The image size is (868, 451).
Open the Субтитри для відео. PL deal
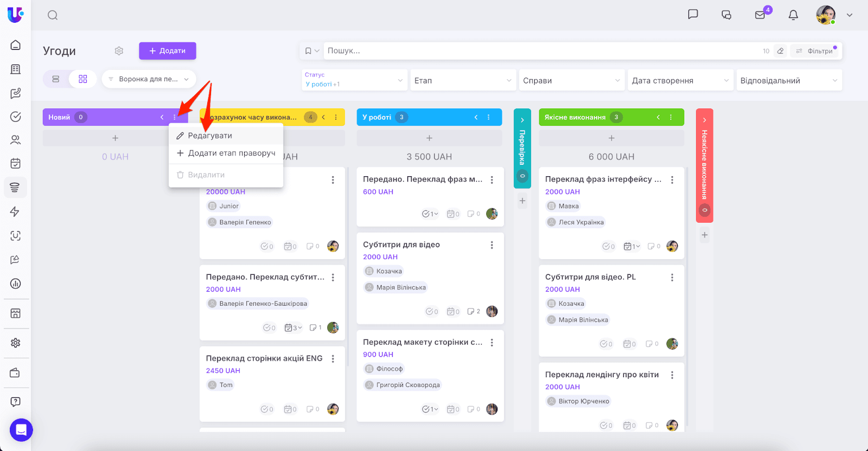590,277
